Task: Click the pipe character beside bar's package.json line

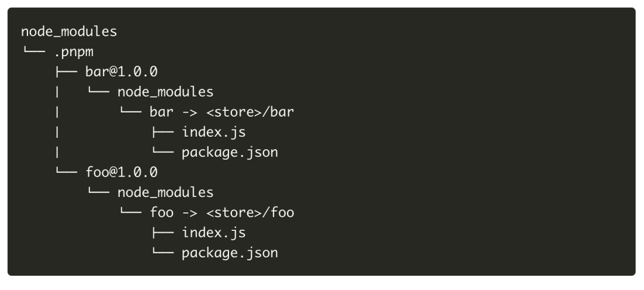Action: coord(57,152)
